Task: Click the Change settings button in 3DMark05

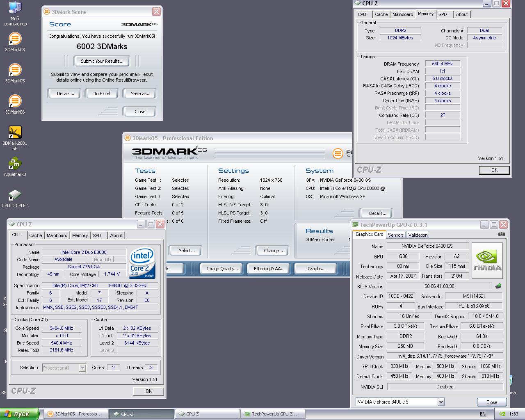Action: click(273, 251)
